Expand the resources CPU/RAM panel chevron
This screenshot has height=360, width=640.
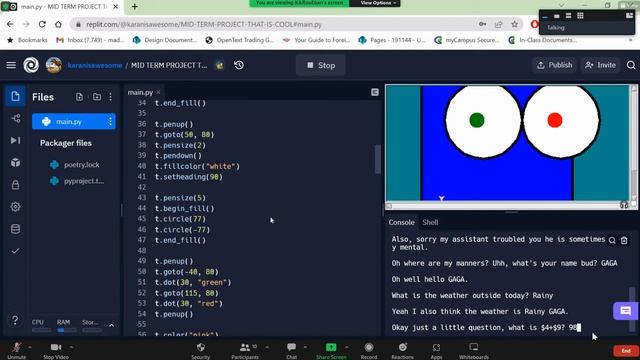(111, 325)
